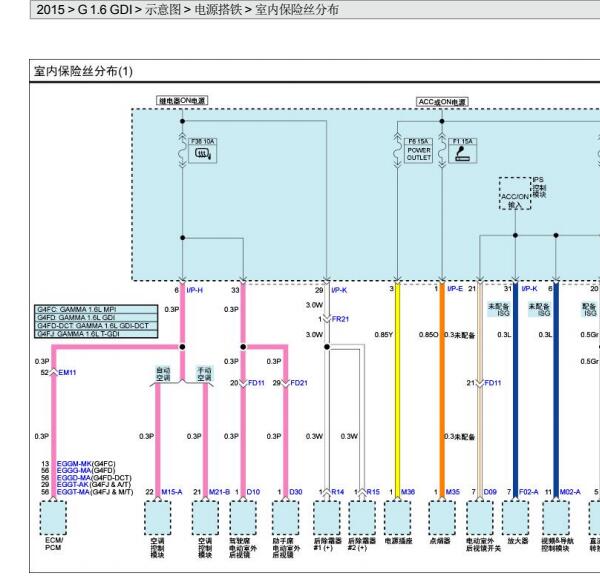Viewport: 600px width, 583px height.
Task: Click the 自动空调 branch label
Action: pyautogui.click(x=163, y=374)
